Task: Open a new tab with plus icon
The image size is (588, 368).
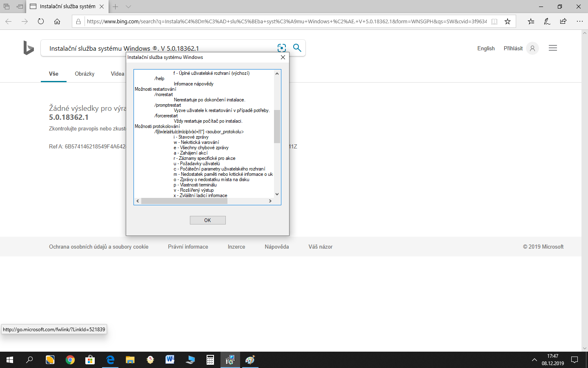Action: tap(116, 7)
